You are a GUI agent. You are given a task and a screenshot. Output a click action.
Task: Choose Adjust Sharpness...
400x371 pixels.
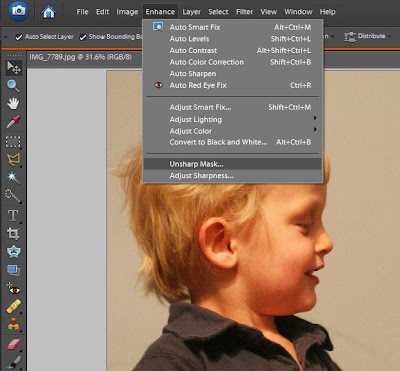click(x=233, y=175)
